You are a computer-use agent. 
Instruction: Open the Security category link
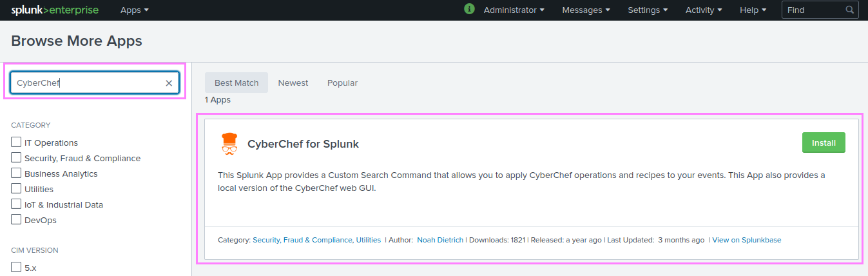[x=266, y=240]
